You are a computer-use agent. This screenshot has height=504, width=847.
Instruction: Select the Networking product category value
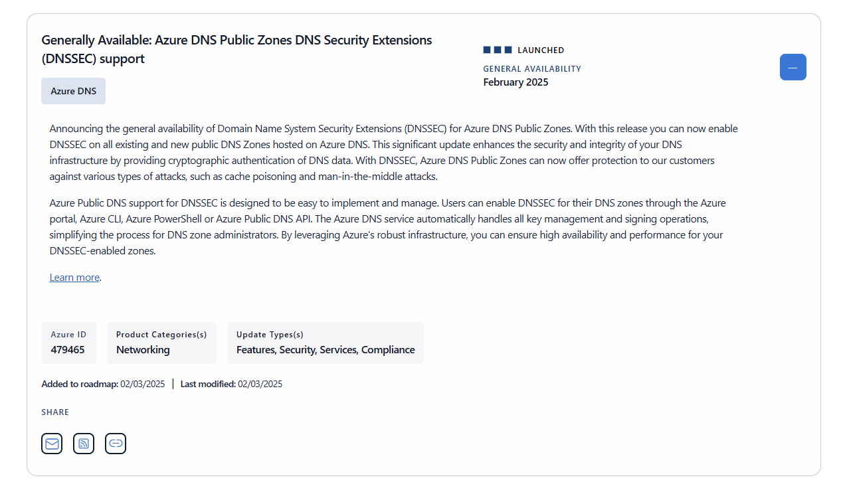click(143, 350)
